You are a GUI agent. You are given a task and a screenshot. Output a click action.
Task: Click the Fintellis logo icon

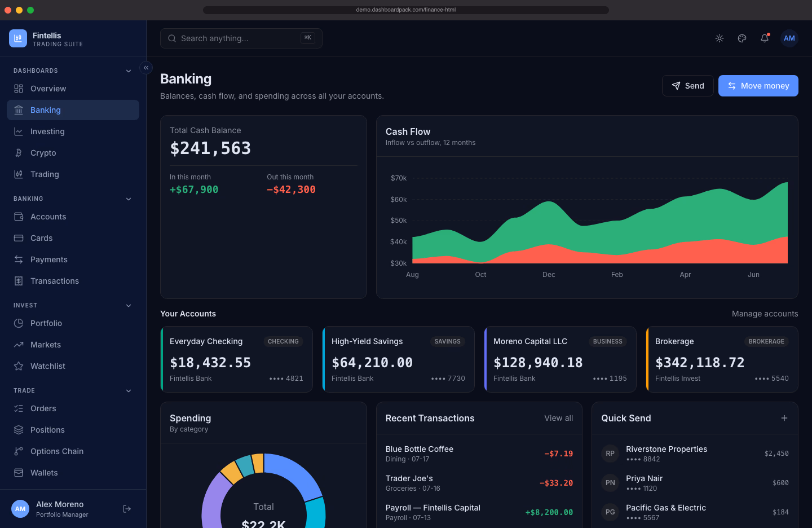point(18,38)
